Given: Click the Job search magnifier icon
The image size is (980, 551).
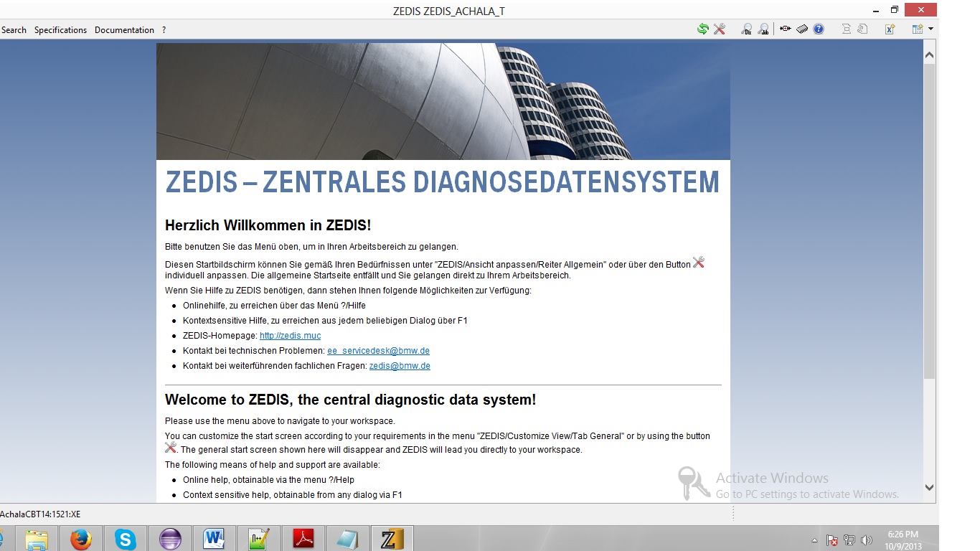Looking at the screenshot, I should [x=763, y=29].
